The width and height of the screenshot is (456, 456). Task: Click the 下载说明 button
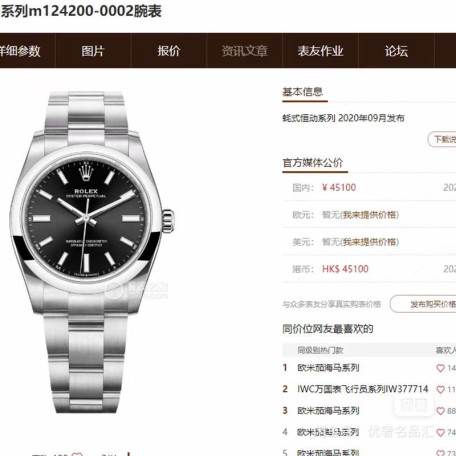[442, 139]
